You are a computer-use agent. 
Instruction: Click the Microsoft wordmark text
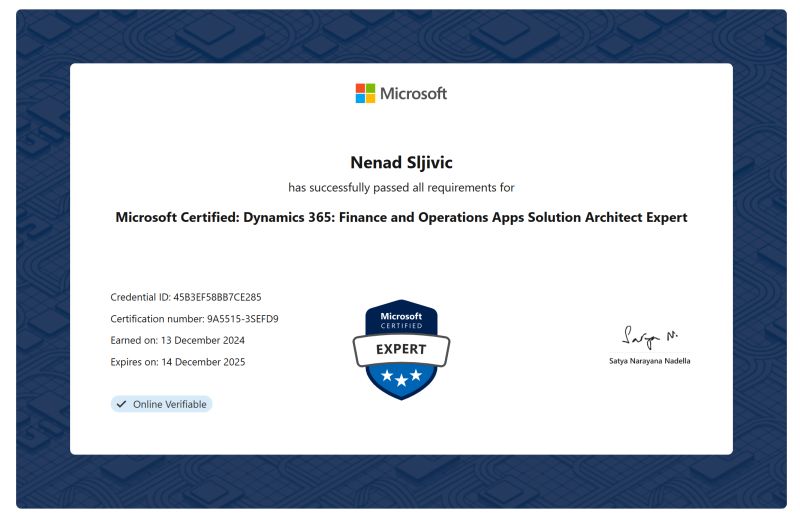[x=413, y=93]
